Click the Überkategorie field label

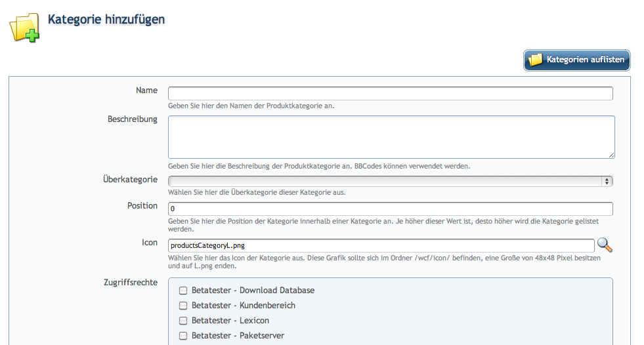coord(130,179)
